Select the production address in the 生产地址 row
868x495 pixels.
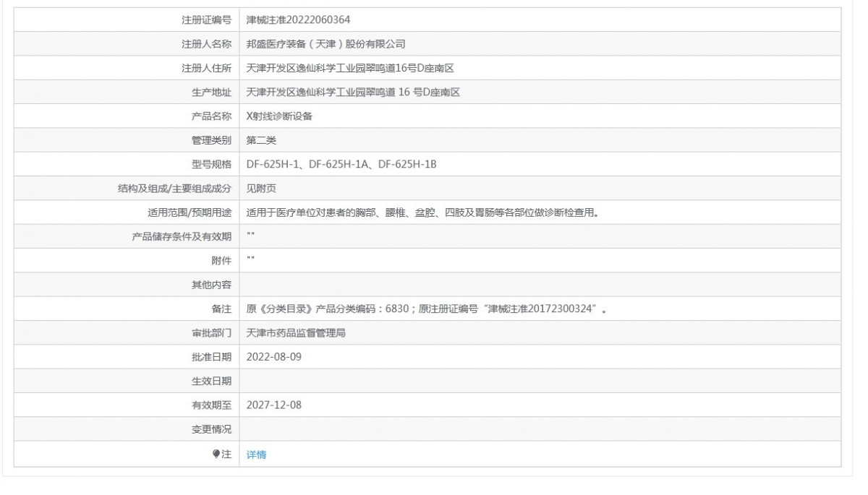point(354,92)
